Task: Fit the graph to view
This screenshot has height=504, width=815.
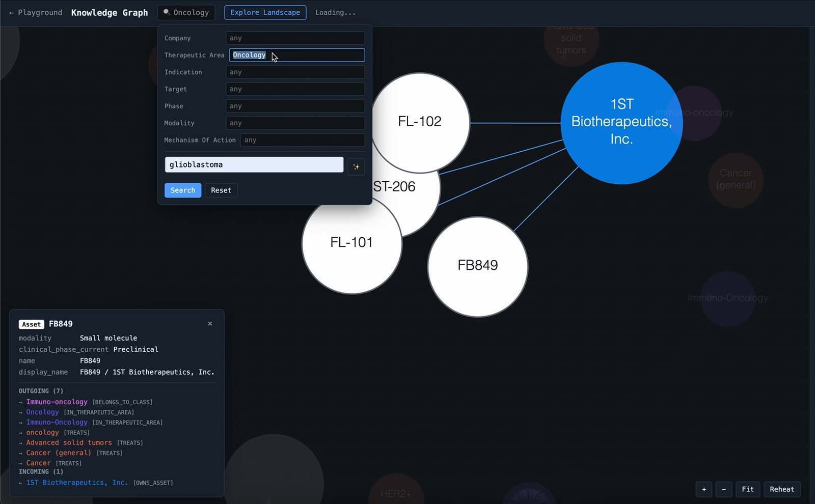Action: point(747,489)
